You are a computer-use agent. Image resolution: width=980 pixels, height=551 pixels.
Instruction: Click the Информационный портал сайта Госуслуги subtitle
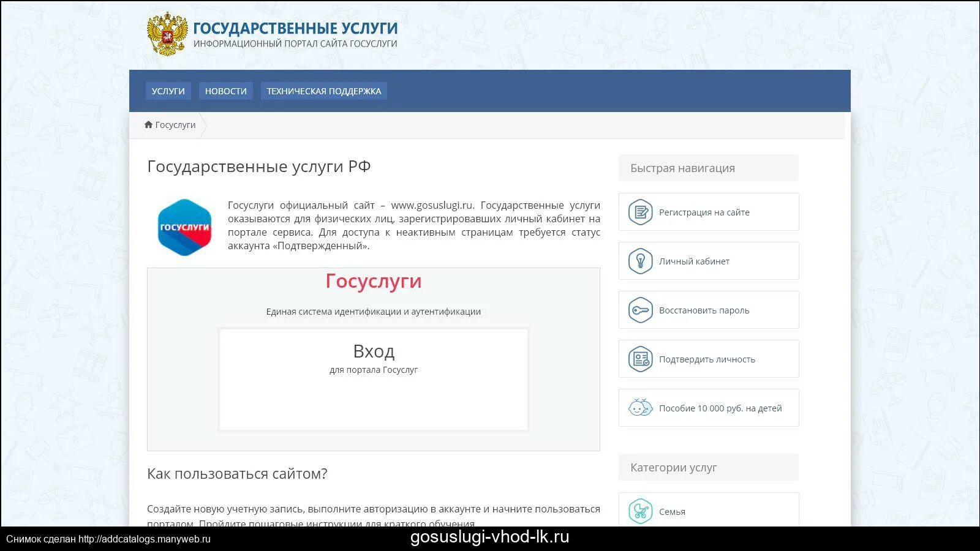295,44
